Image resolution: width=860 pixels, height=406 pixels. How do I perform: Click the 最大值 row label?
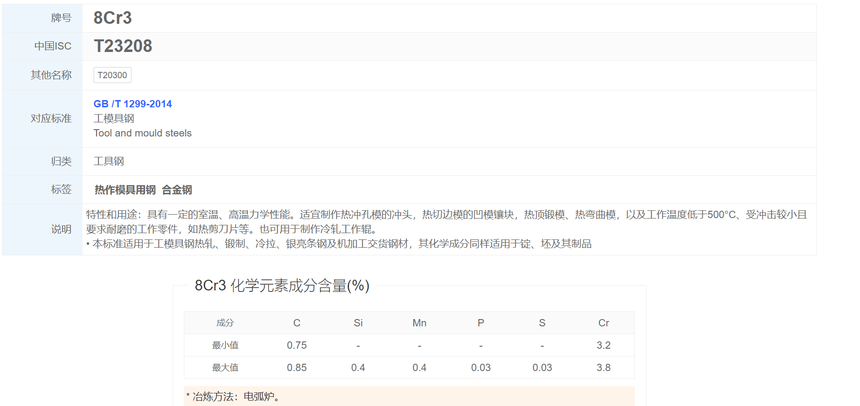pyautogui.click(x=225, y=367)
